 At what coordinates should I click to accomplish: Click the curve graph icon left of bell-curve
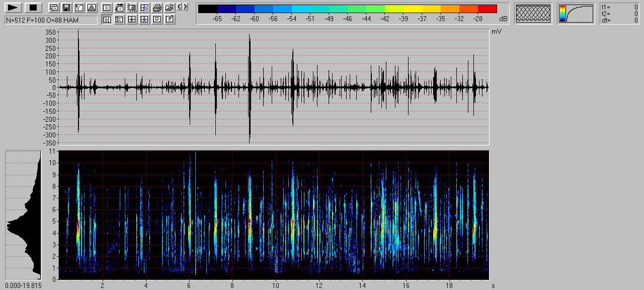(x=79, y=8)
